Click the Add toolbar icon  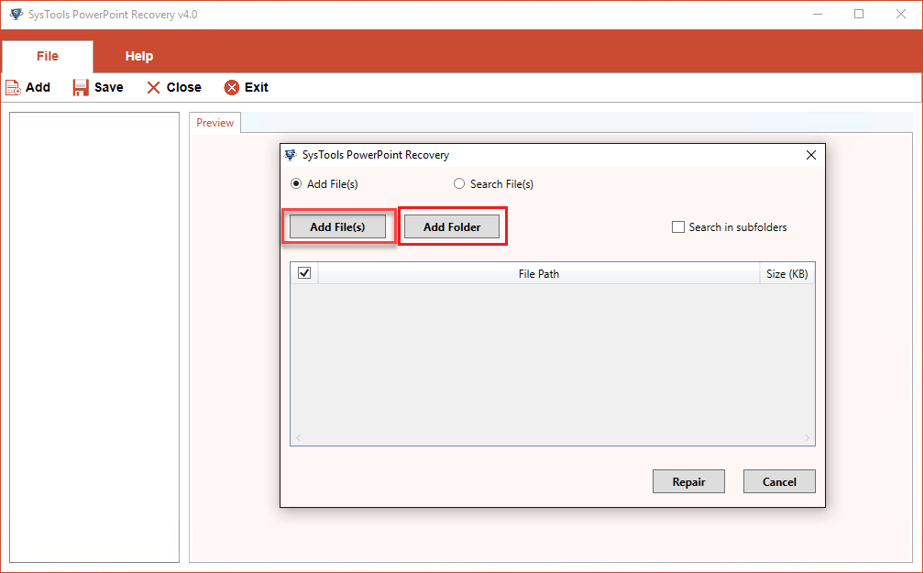pyautogui.click(x=13, y=87)
